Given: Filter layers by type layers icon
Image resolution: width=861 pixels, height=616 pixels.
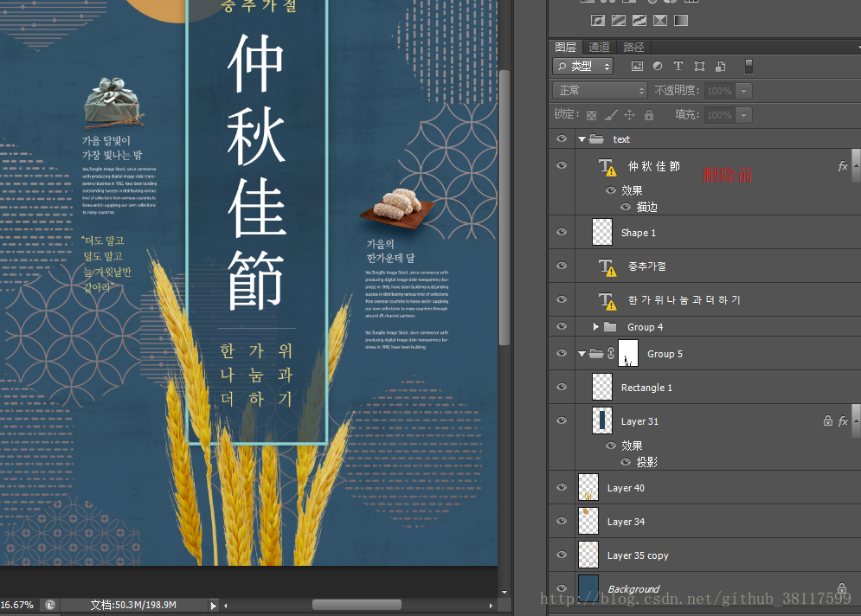Looking at the screenshot, I should (678, 66).
